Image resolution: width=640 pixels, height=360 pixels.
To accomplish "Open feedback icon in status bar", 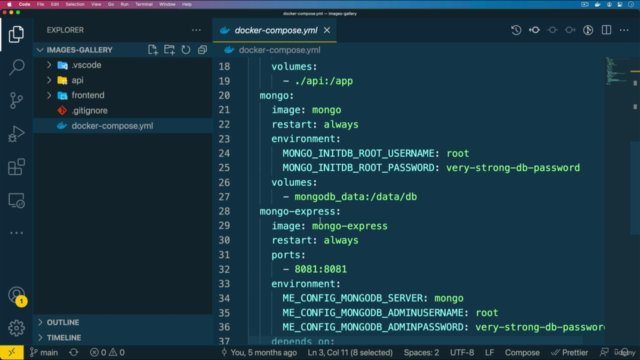I will tap(604, 353).
